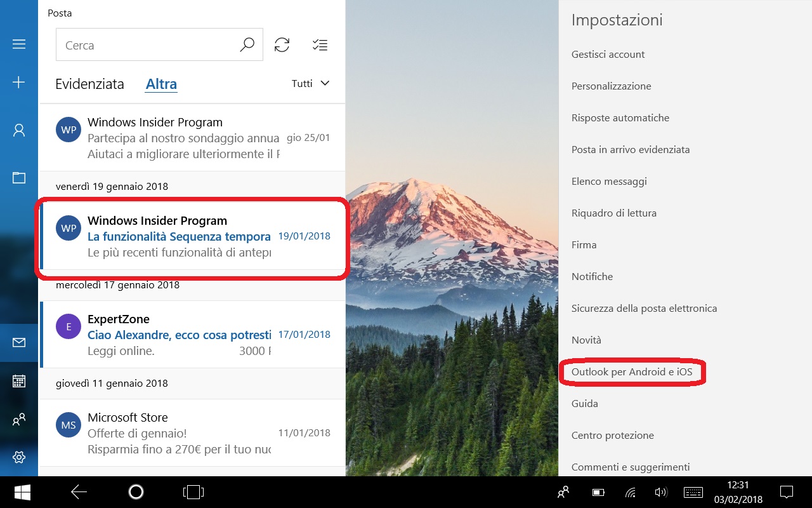Click the search magnifier icon
This screenshot has width=812, height=508.
tap(247, 45)
